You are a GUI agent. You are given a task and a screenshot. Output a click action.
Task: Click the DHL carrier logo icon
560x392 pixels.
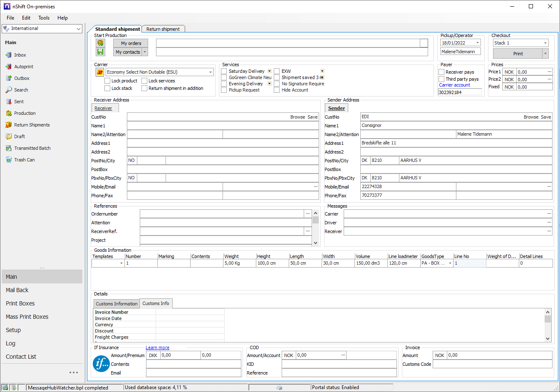[100, 72]
